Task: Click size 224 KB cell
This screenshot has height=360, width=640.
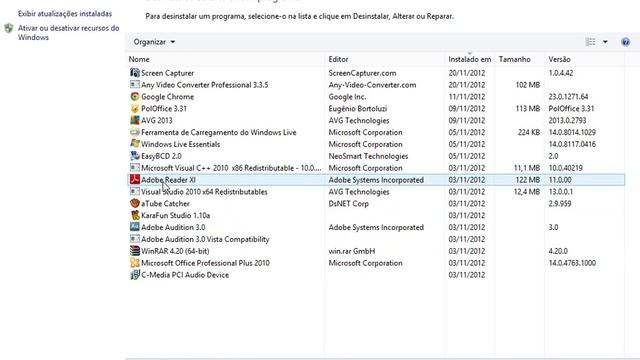Action: coord(529,132)
